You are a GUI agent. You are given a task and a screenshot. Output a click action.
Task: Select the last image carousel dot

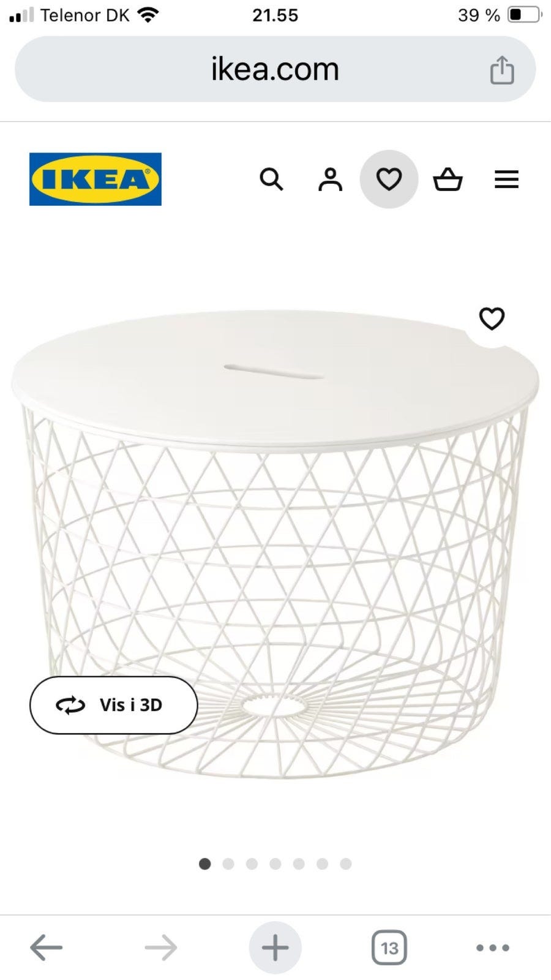[346, 864]
